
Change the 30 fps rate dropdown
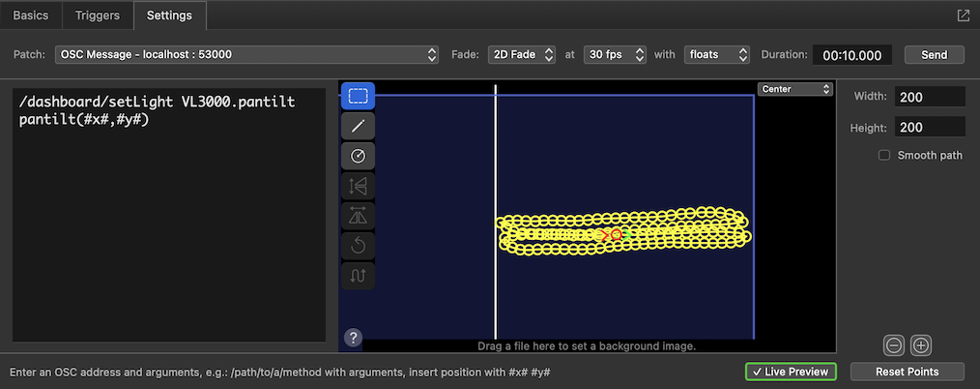coord(618,55)
